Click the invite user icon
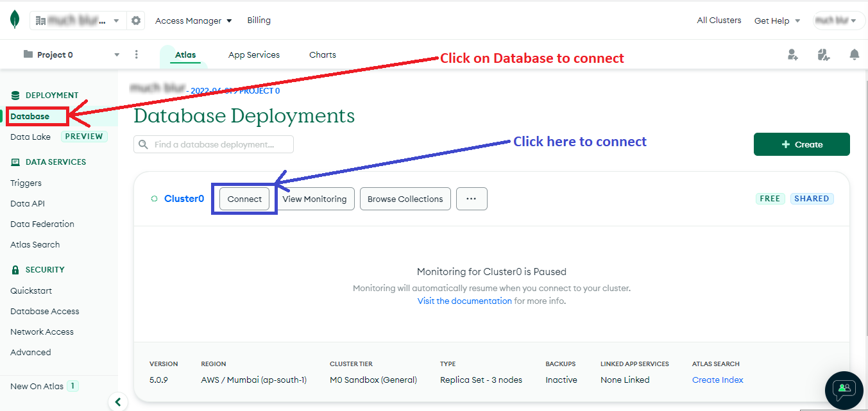868x411 pixels. click(793, 55)
